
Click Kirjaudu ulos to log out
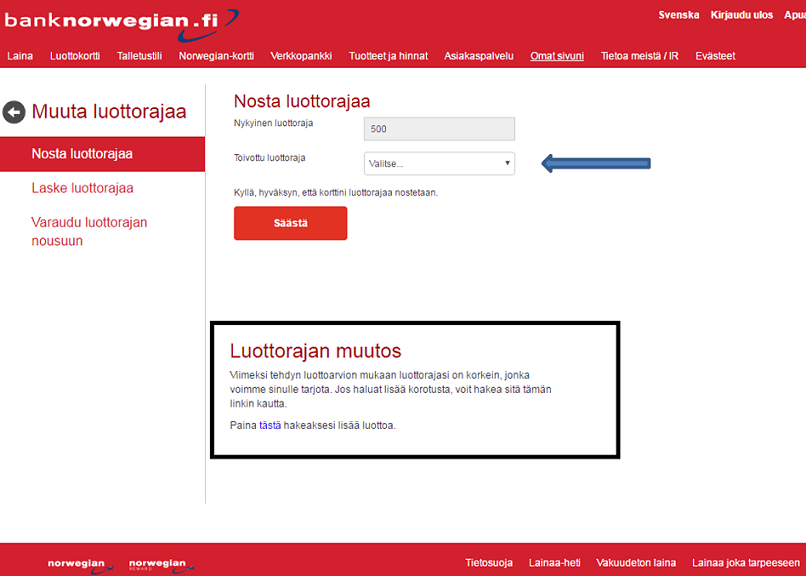(x=742, y=15)
